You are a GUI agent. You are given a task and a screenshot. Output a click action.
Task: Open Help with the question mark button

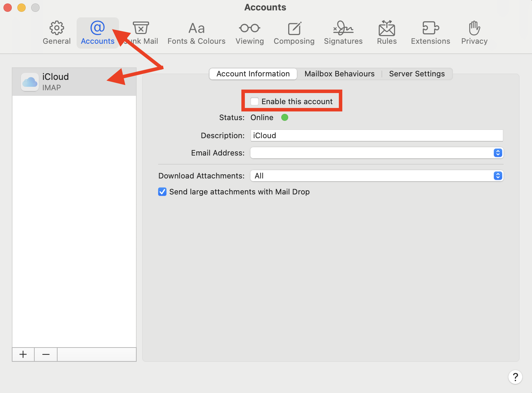pos(515,377)
